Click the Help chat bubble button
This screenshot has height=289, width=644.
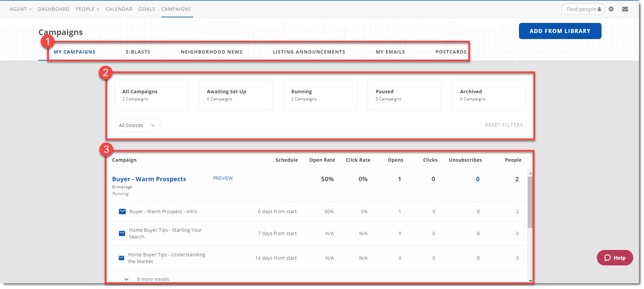click(x=615, y=258)
